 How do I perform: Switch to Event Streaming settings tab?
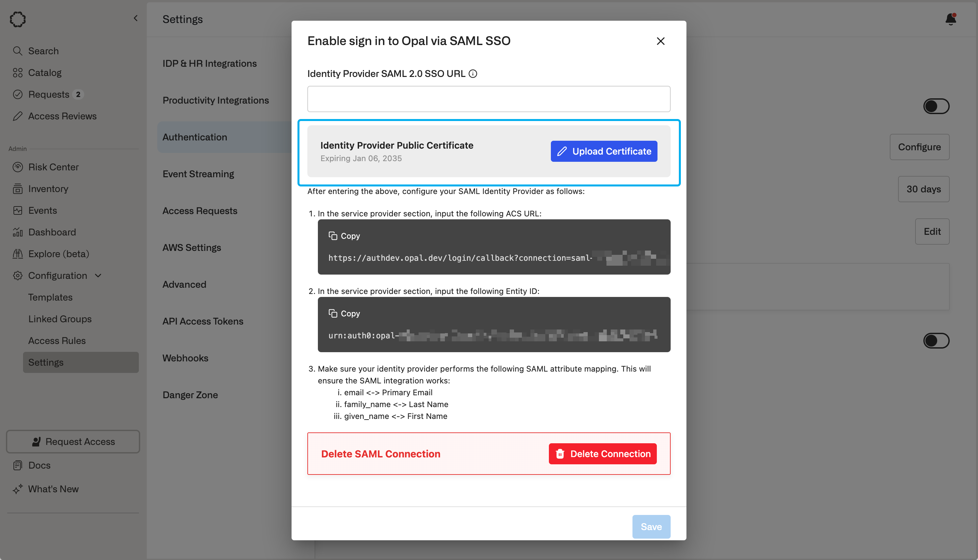point(198,174)
